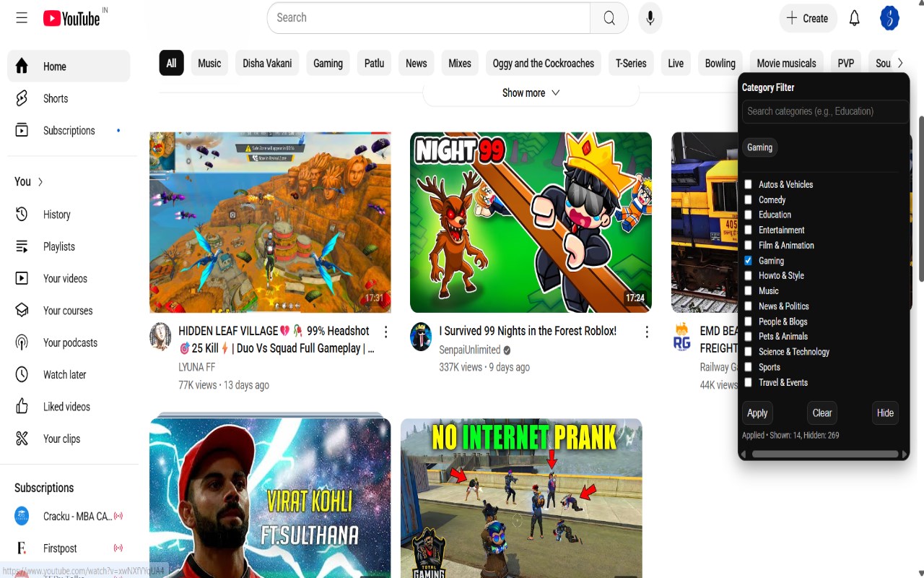924x578 pixels.
Task: Select the Gaming chip in top bar
Action: click(328, 64)
